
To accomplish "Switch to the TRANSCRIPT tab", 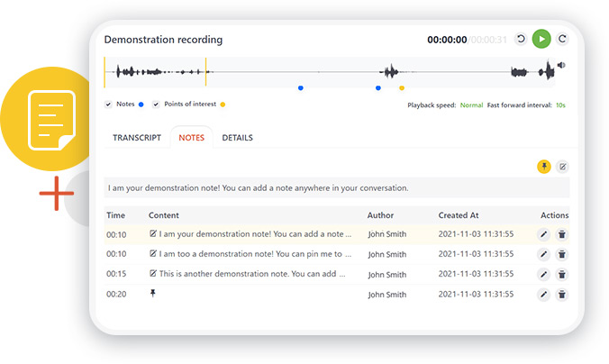I will tap(137, 138).
